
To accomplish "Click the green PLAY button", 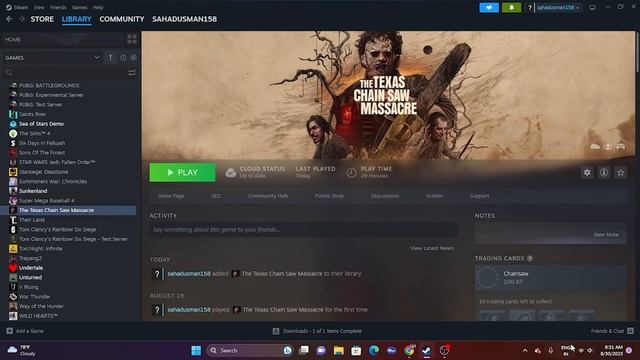I will tap(182, 173).
